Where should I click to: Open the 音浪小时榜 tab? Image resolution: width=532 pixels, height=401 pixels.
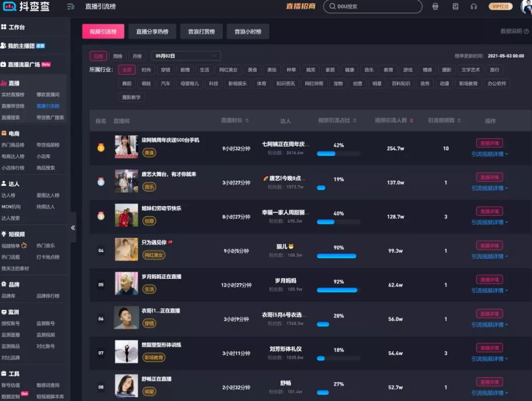[248, 32]
